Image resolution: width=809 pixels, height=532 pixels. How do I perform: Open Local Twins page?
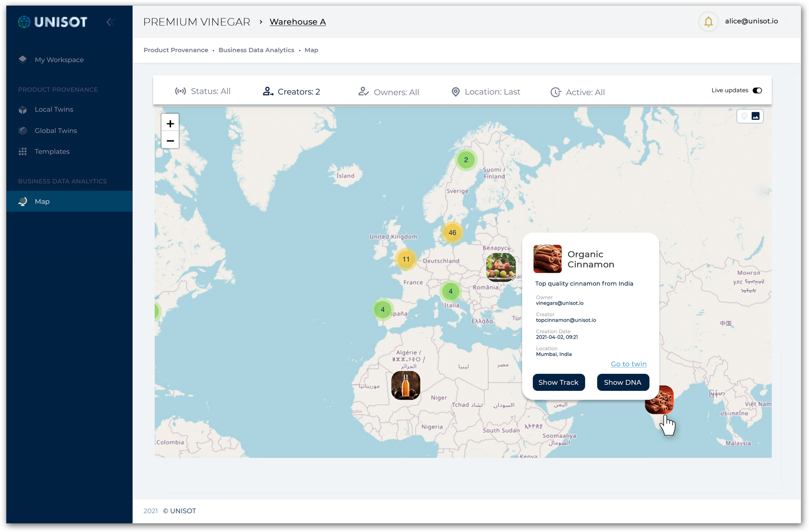coord(54,110)
